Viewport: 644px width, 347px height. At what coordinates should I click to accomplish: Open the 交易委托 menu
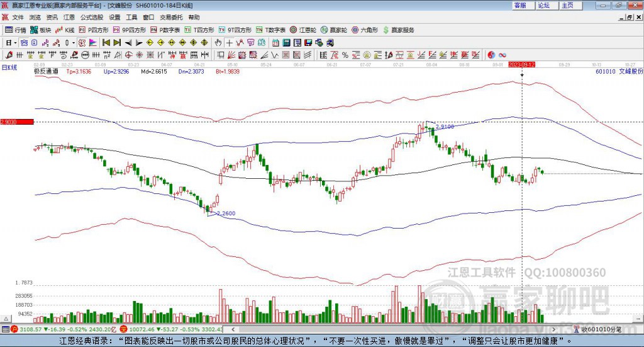tap(171, 17)
